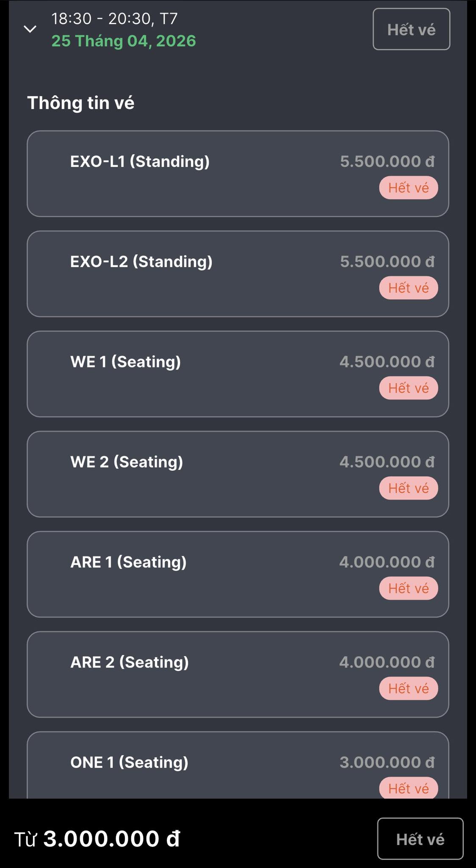This screenshot has width=476, height=868.
Task: Collapse the 18:30 showtime chevron
Action: (30, 29)
